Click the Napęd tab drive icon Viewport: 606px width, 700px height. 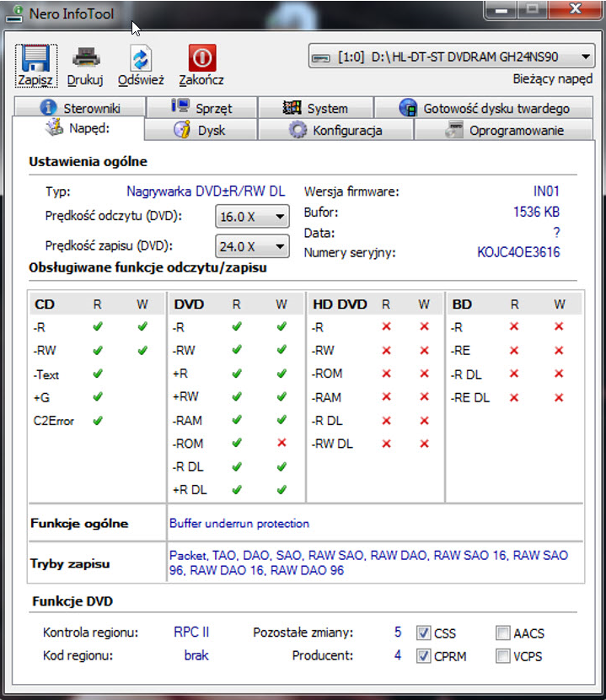click(55, 127)
